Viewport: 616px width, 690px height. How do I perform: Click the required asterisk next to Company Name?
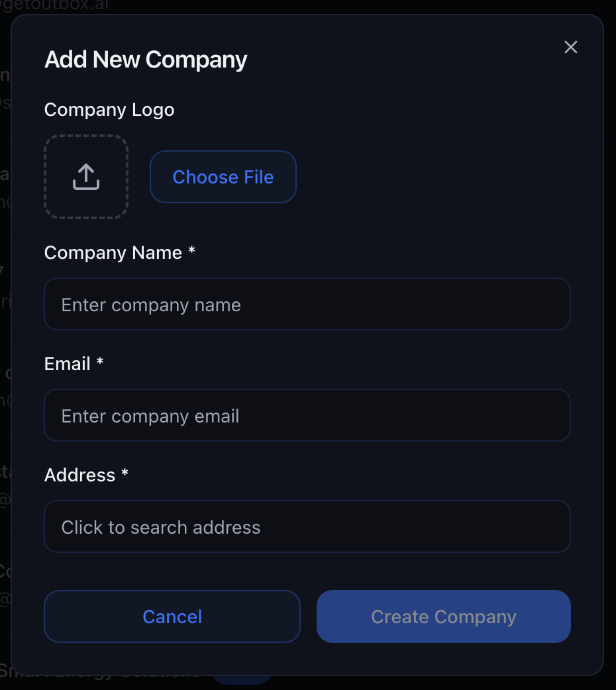tap(191, 252)
